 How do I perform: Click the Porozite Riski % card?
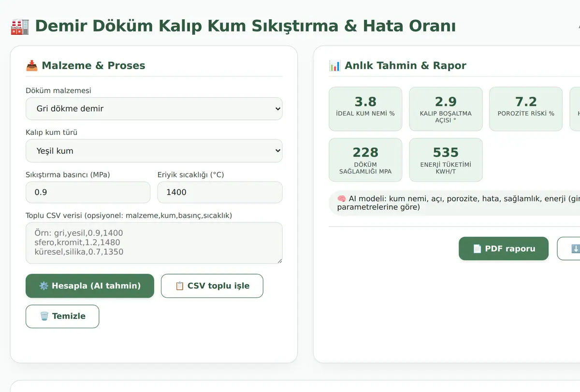(526, 109)
